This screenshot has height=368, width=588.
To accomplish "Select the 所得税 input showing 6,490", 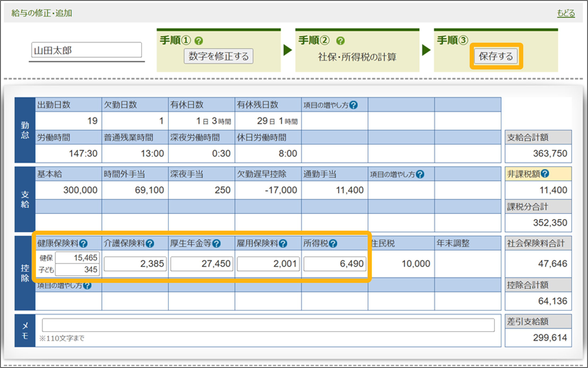I will tap(335, 264).
